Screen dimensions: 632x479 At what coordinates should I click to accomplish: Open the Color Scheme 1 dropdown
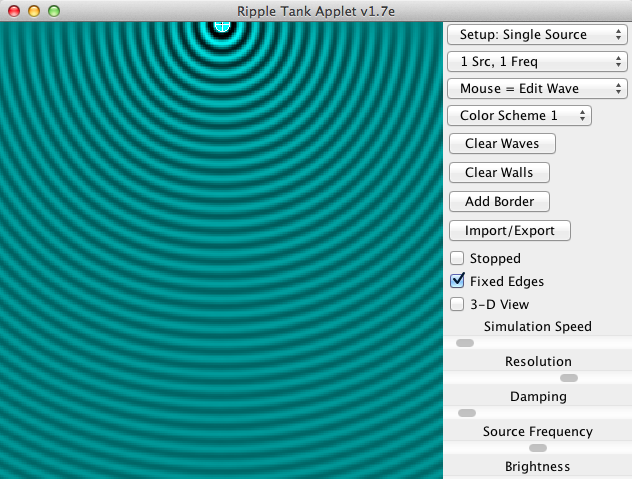pyautogui.click(x=520, y=116)
